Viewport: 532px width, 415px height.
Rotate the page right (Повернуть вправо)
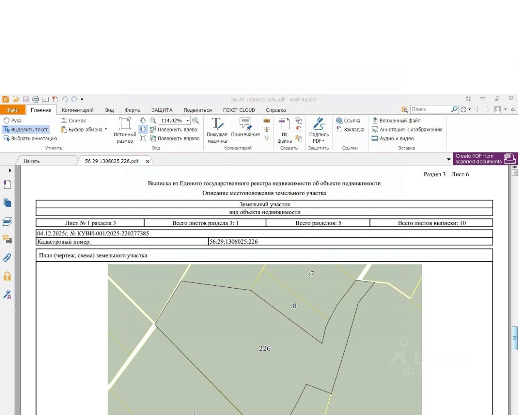pyautogui.click(x=175, y=138)
